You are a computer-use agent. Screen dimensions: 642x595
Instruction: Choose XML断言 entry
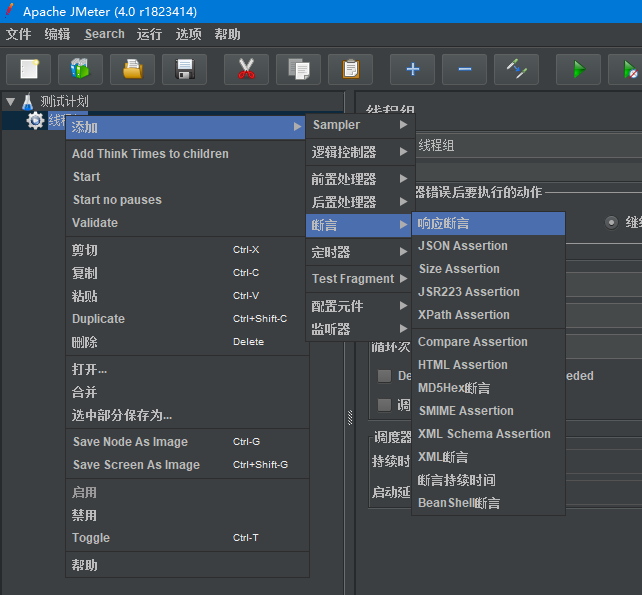coord(488,457)
